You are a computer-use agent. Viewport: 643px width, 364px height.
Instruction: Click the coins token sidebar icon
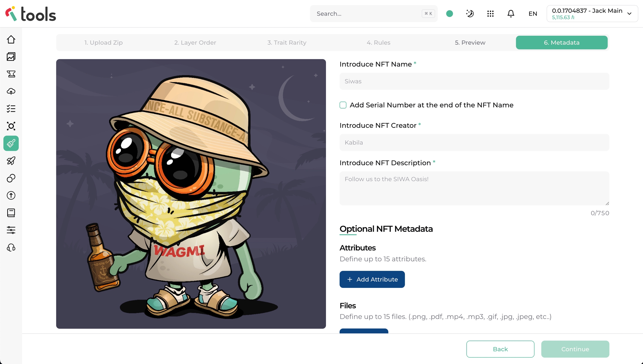[x=11, y=178]
